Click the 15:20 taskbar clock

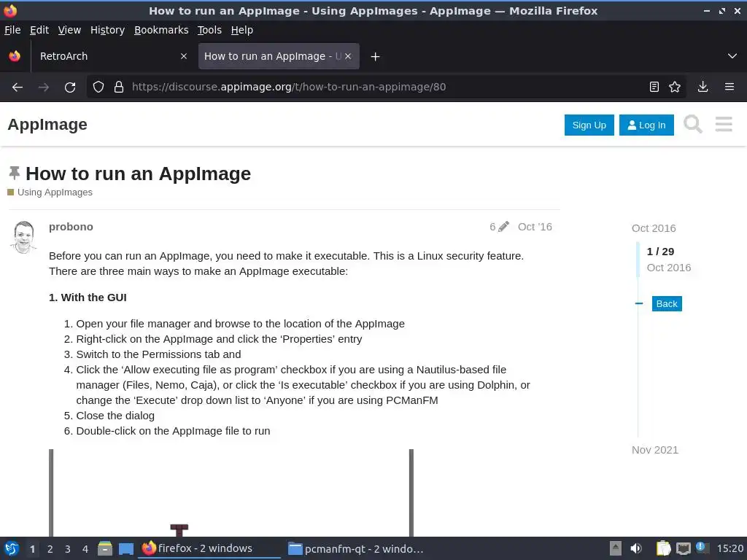[729, 548]
